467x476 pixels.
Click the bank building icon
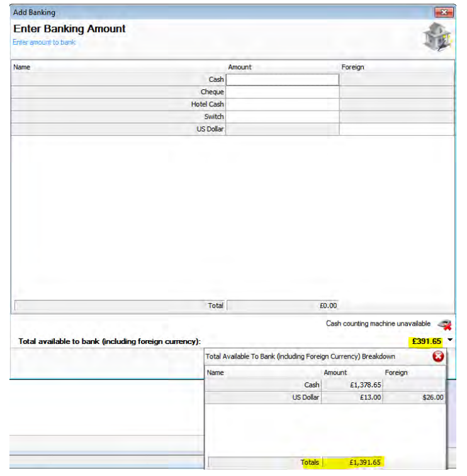(437, 36)
